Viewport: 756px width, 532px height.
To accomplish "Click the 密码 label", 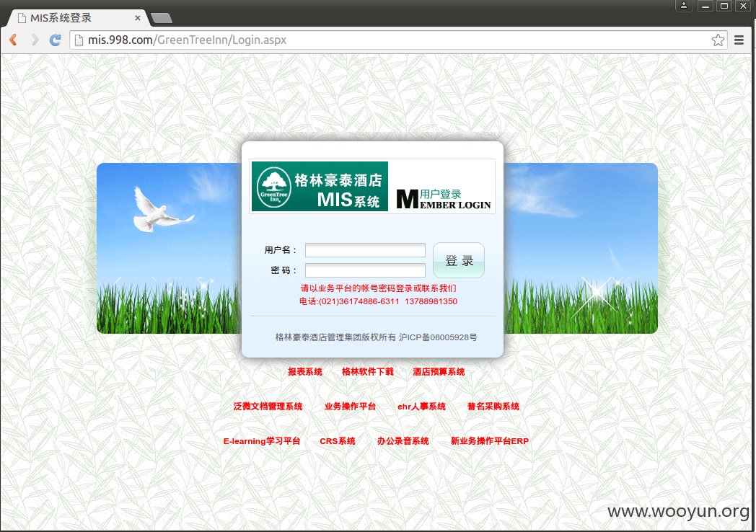I will coord(283,270).
